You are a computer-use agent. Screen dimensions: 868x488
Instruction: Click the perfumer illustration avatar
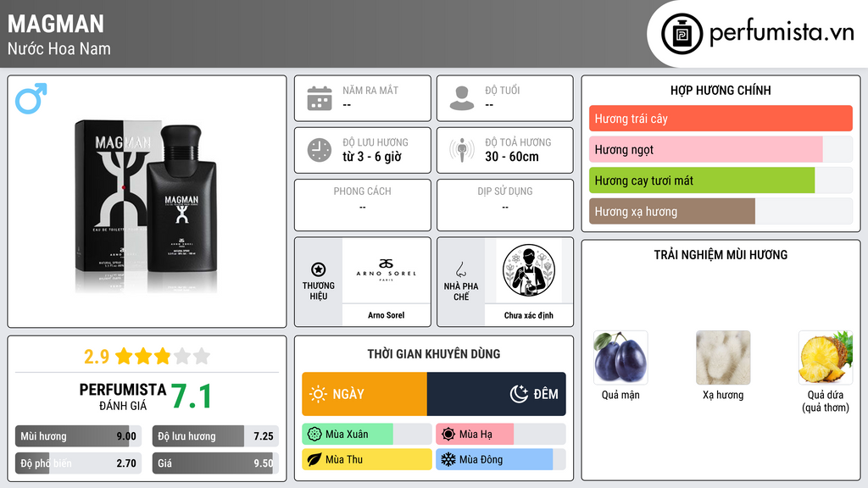click(529, 270)
